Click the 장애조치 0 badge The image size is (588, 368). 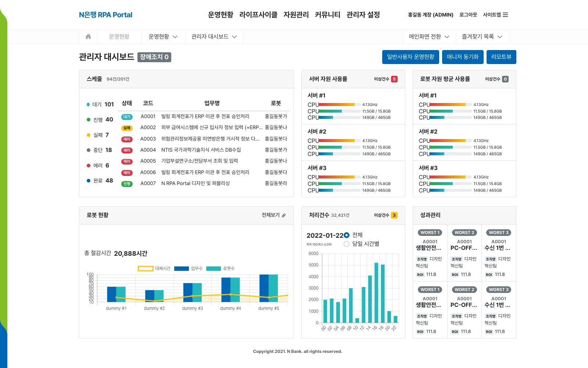pos(154,57)
